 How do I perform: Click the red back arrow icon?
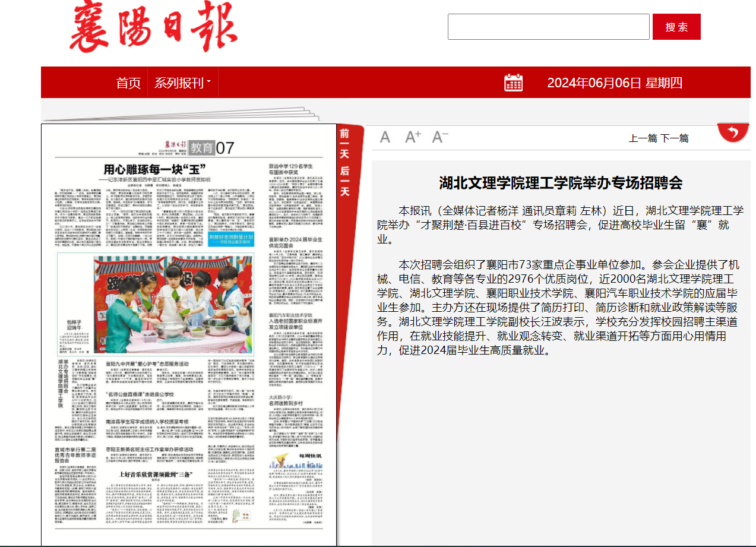733,132
